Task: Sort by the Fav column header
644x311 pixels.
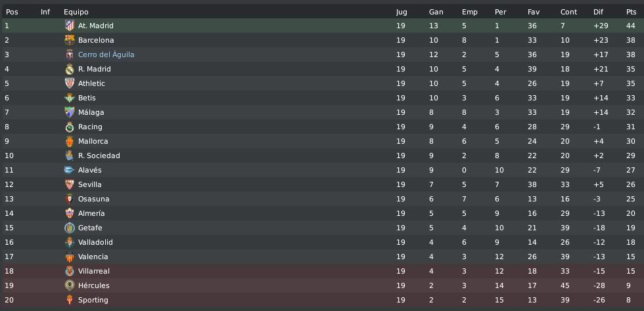Action: tap(534, 12)
